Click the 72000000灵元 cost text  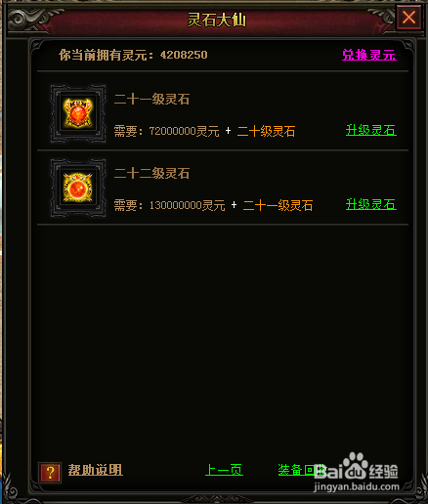(185, 131)
